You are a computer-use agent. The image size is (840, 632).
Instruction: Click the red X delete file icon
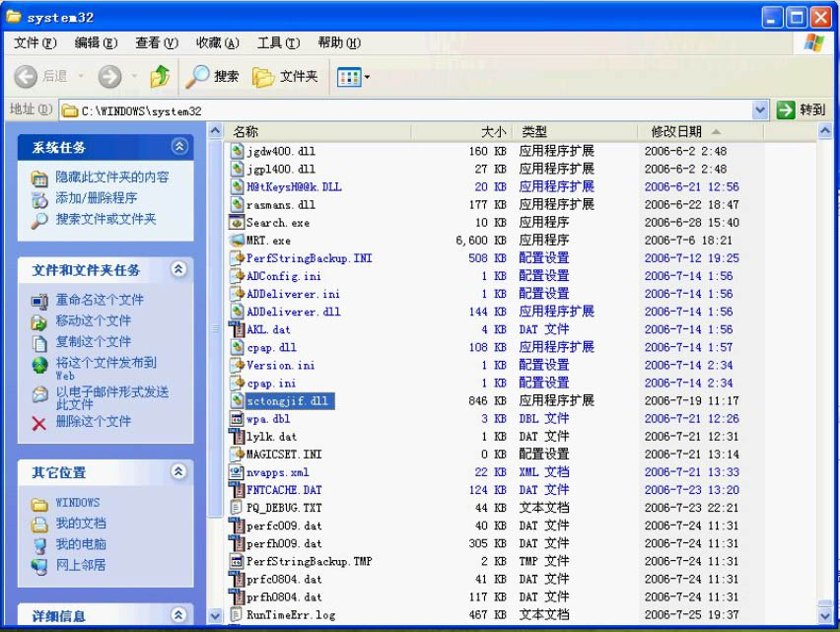point(39,424)
